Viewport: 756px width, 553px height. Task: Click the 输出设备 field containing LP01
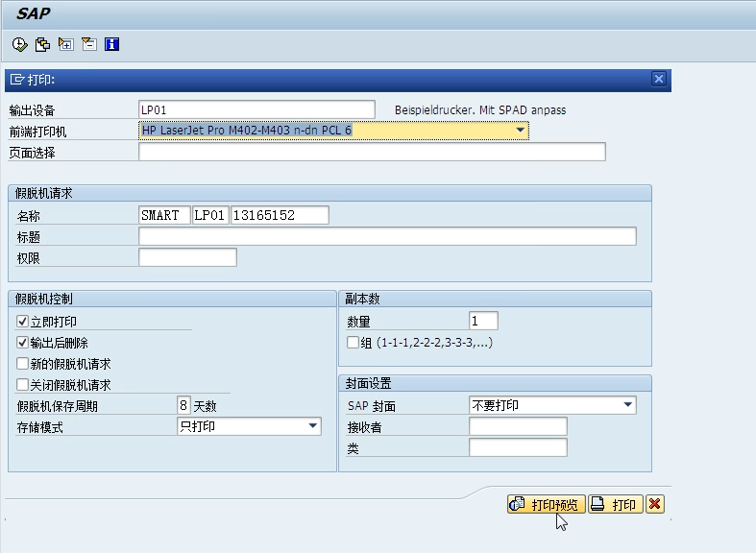coord(256,109)
